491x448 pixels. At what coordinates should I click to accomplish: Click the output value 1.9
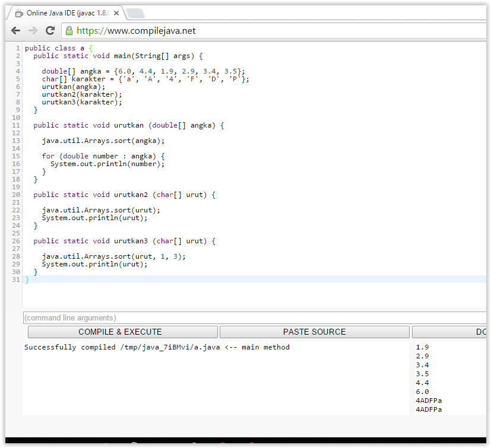[x=422, y=347]
